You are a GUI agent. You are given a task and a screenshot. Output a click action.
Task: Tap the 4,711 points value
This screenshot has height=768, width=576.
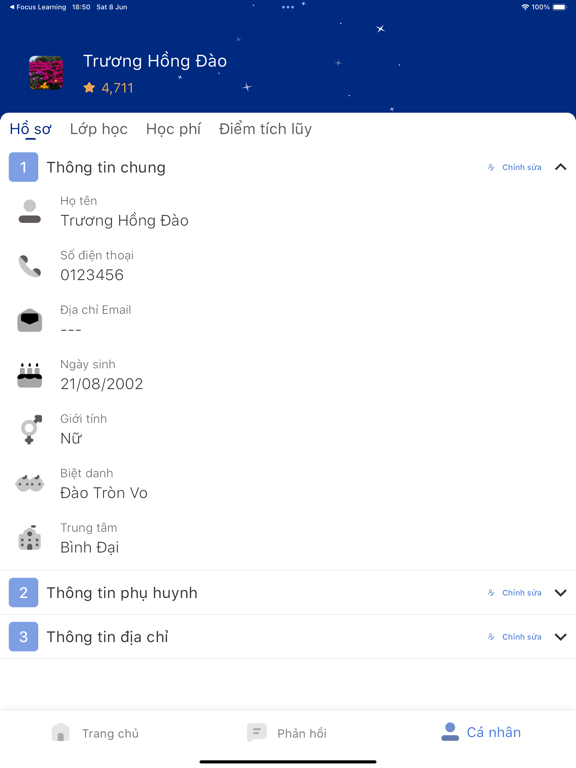pos(117,88)
